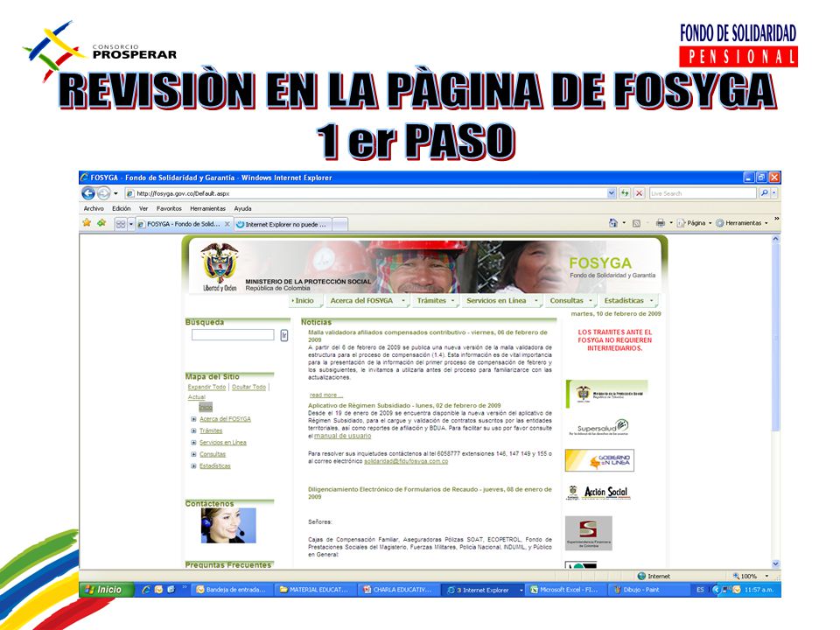Click the Superintendencia Financiera logo
The height and width of the screenshot is (630, 840).
coord(589,533)
